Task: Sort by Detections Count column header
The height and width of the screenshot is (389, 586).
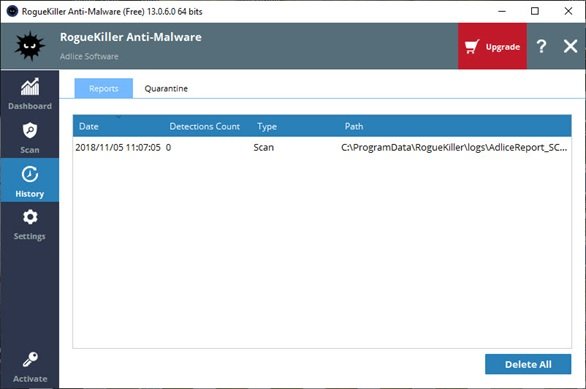Action: tap(204, 126)
